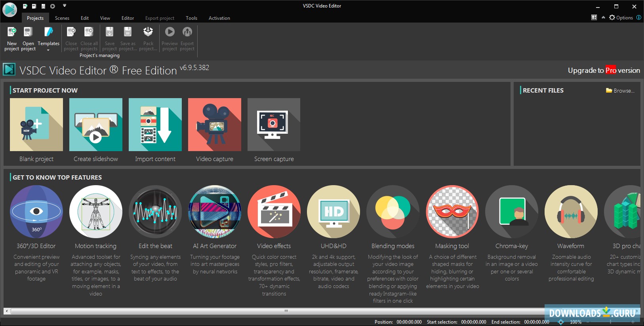Screen dimensions: 644x326
Task: Click the version number v6.9.5.382
Action: pyautogui.click(x=194, y=68)
